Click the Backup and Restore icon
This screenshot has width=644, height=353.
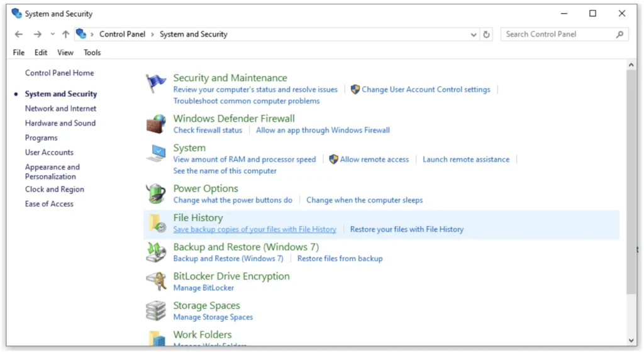(156, 253)
